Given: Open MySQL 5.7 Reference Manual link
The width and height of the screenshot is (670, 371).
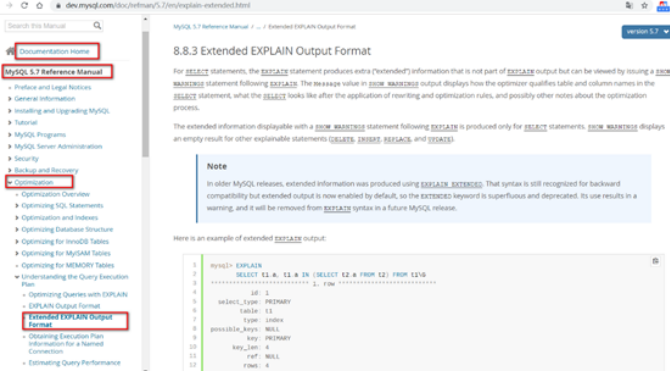Looking at the screenshot, I should click(54, 72).
